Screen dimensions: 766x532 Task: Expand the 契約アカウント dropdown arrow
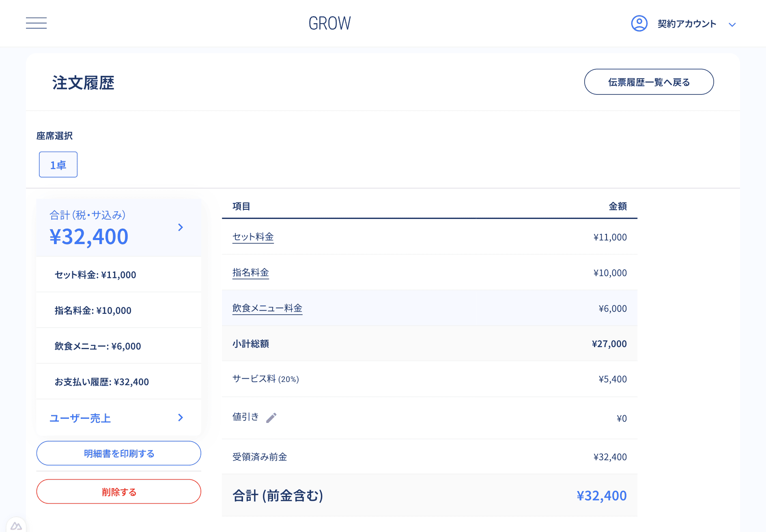pos(732,25)
